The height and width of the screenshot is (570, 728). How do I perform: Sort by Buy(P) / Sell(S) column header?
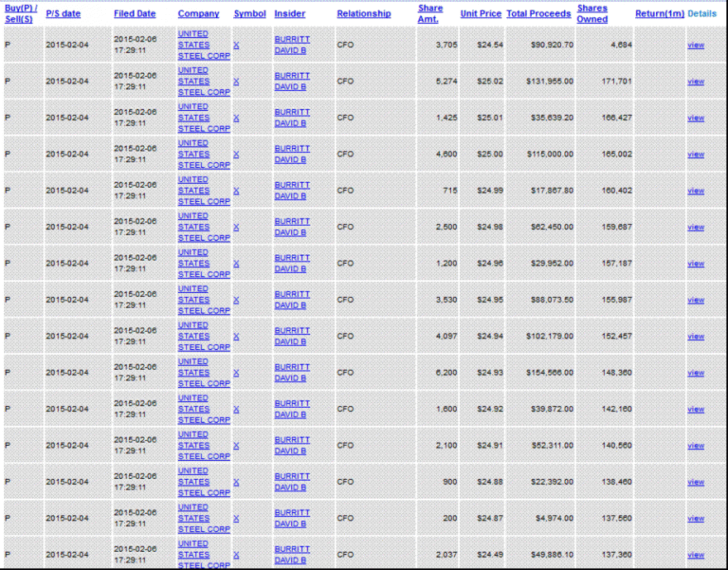click(21, 14)
